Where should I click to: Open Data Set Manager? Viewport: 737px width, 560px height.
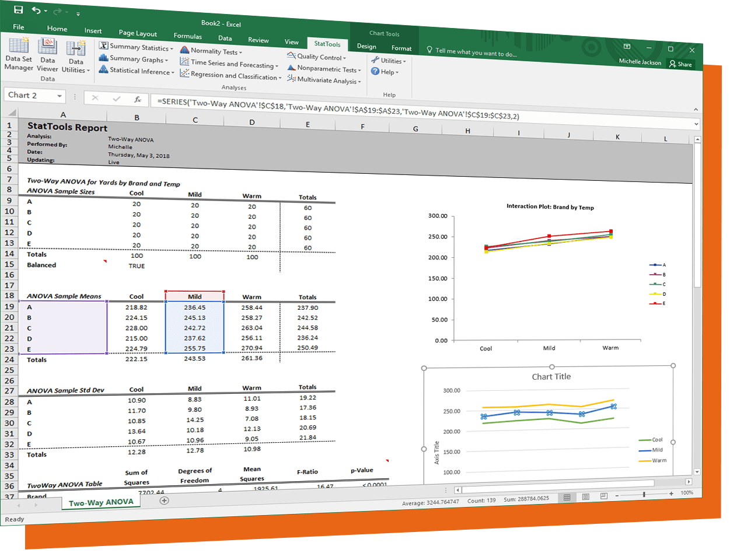coord(19,54)
